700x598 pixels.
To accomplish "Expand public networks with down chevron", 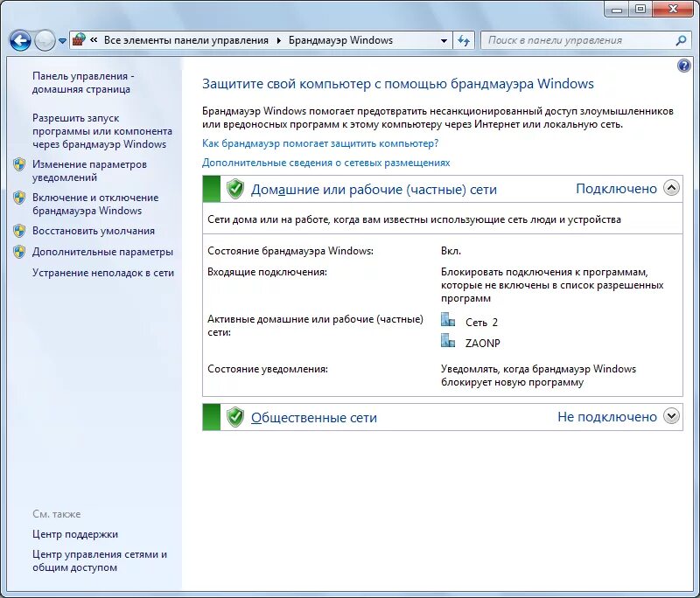I will [671, 416].
